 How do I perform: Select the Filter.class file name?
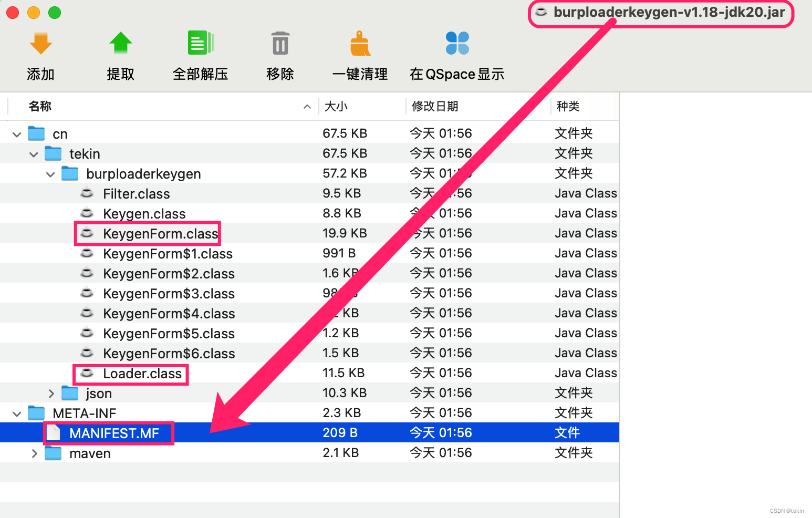(x=137, y=194)
